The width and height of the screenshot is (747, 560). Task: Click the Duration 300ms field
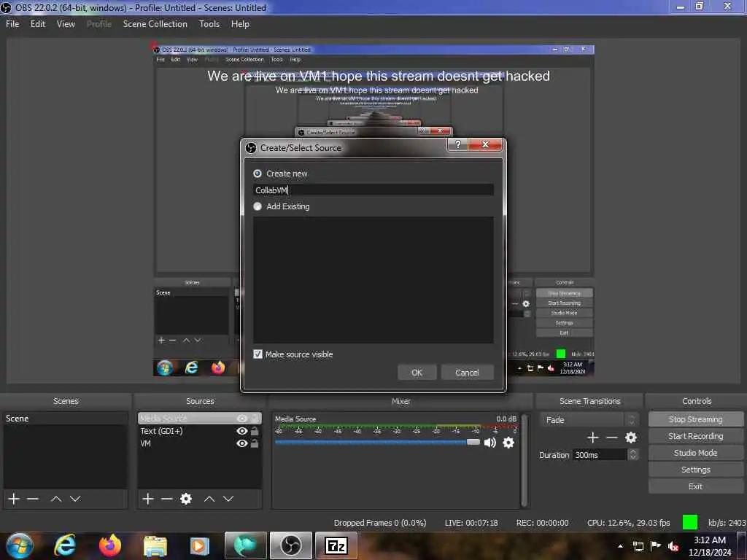600,455
